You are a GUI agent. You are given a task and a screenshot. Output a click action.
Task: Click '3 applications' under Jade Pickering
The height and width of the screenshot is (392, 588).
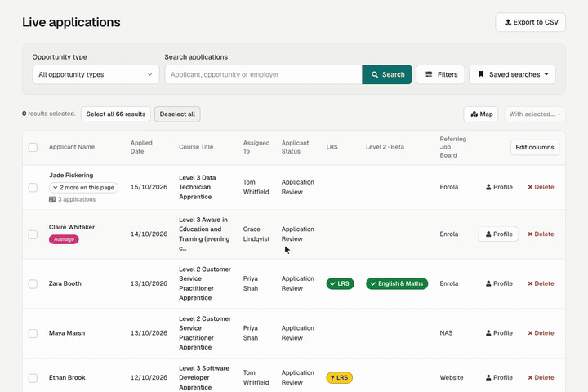coord(73,199)
